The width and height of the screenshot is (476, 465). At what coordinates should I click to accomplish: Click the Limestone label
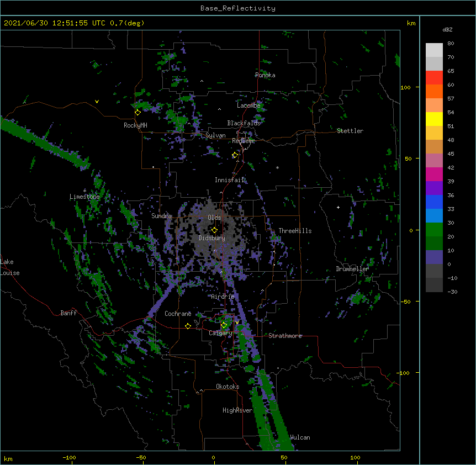pyautogui.click(x=84, y=197)
